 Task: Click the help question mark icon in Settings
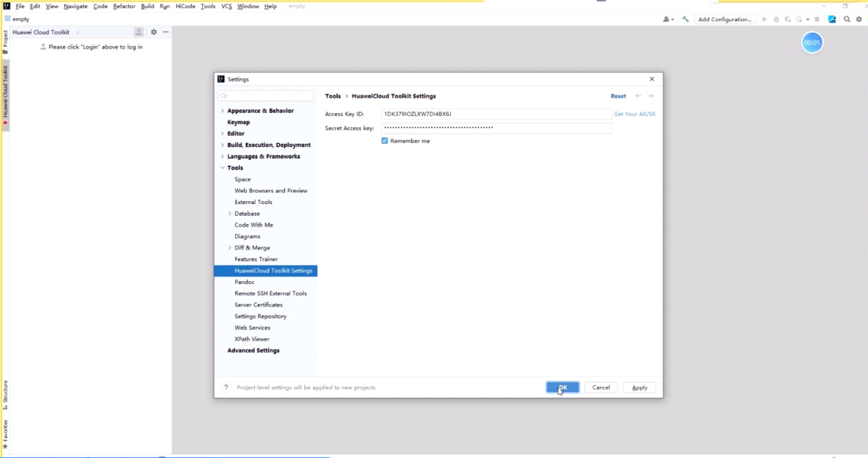227,387
